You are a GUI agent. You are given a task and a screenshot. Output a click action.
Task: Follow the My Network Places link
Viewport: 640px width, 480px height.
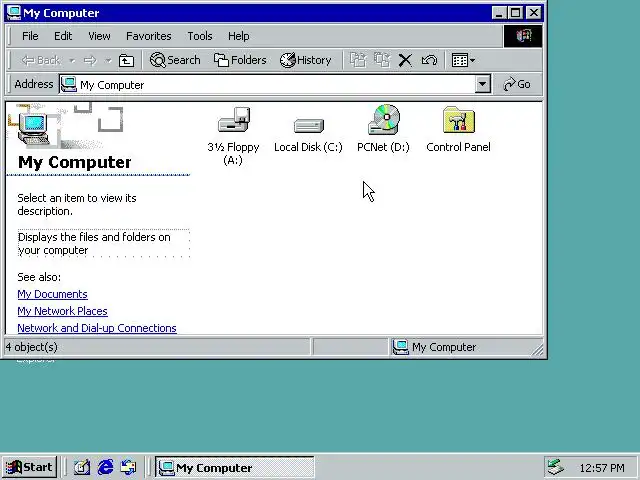click(x=62, y=311)
